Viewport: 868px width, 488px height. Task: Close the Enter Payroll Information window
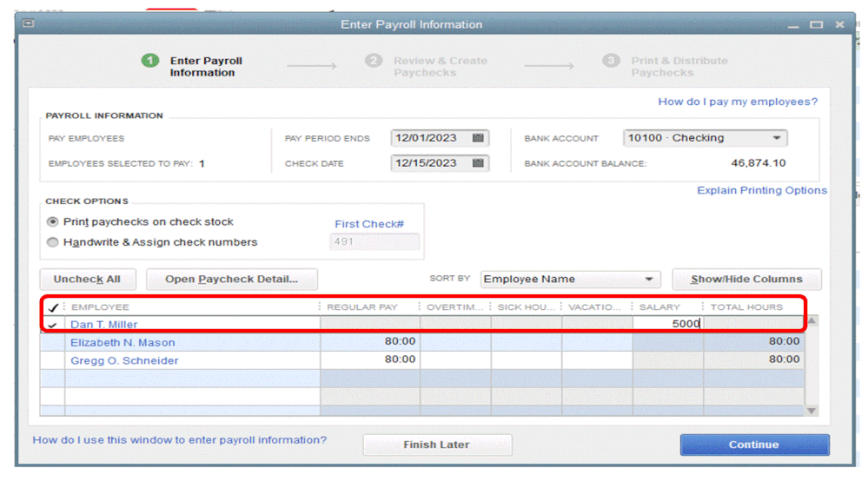840,25
